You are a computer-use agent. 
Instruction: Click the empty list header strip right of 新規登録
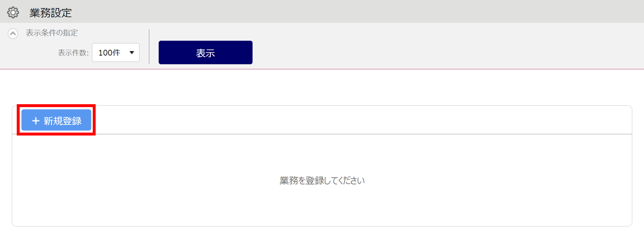tap(354, 120)
